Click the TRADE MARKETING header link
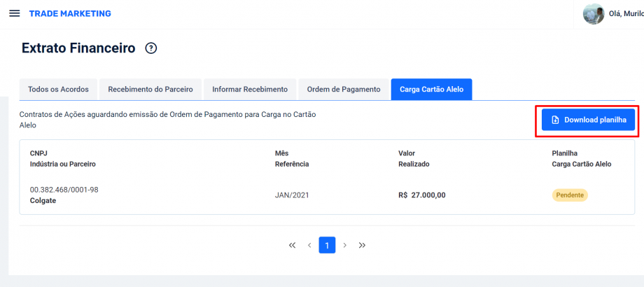The image size is (644, 287). click(70, 13)
